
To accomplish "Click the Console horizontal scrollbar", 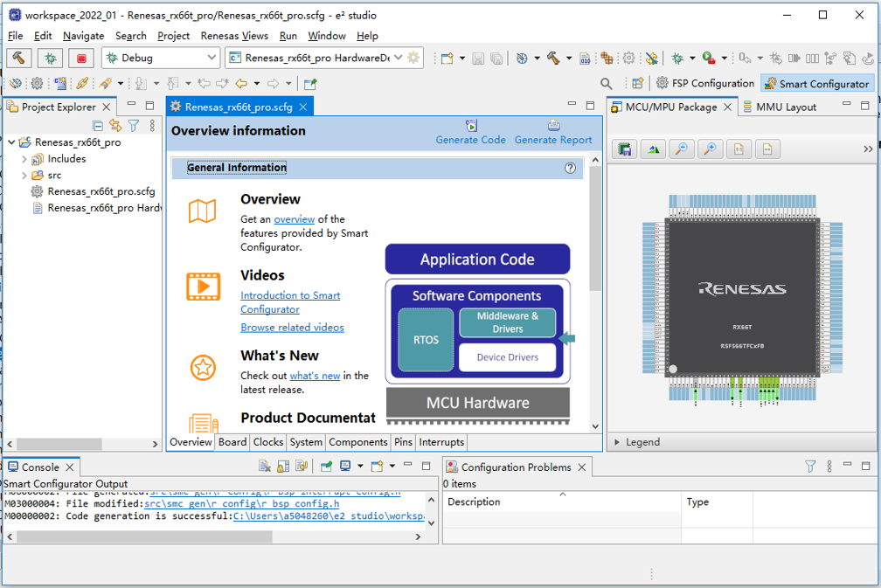I will coord(144,537).
